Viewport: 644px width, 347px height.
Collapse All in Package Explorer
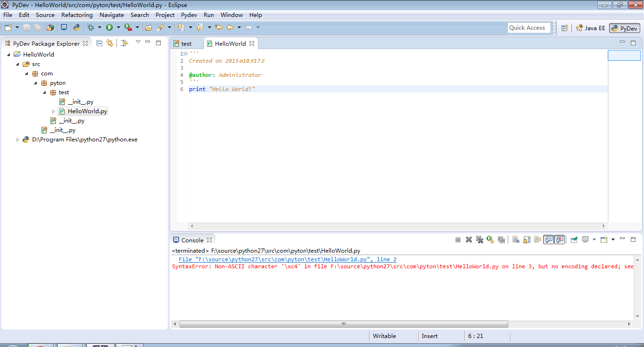tap(99, 43)
